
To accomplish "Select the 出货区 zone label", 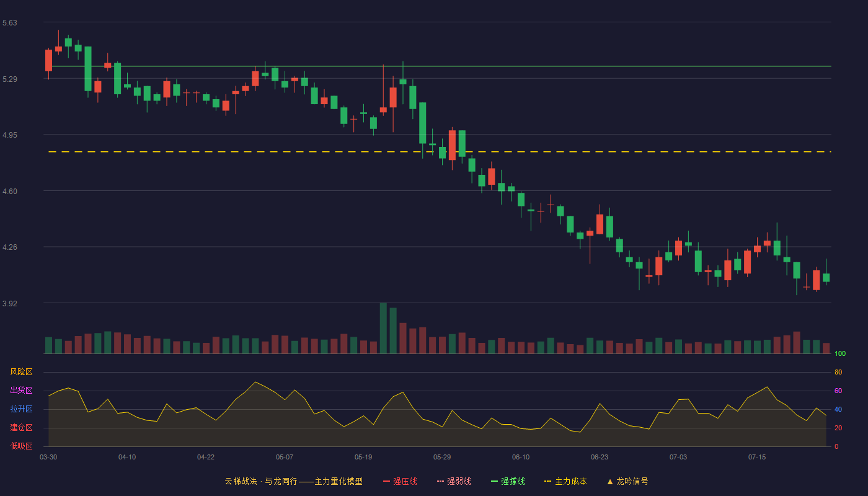I will point(21,391).
